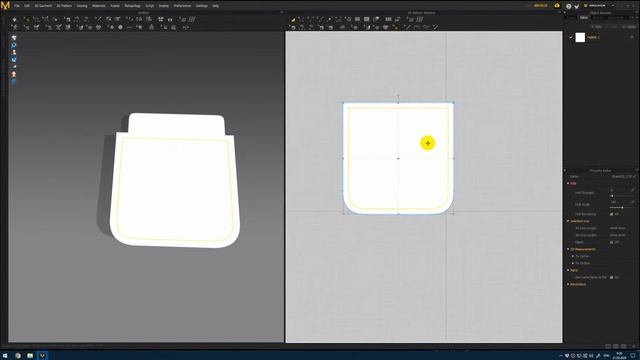This screenshot has width=640, height=360.
Task: Open the Avatar menu
Action: click(x=115, y=6)
